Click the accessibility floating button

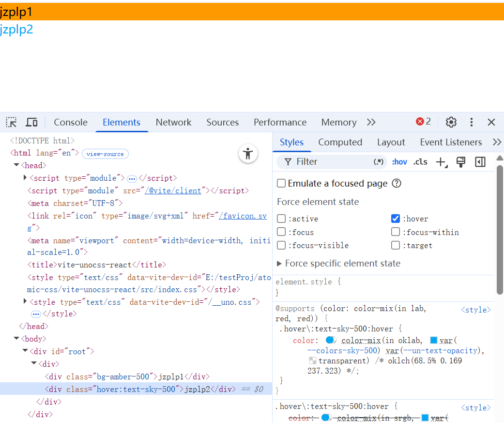(x=248, y=154)
